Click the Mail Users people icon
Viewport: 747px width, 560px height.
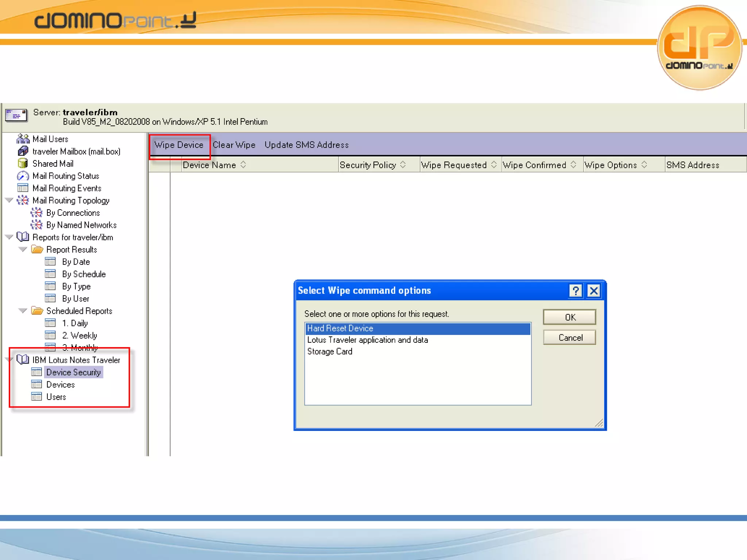(x=23, y=139)
